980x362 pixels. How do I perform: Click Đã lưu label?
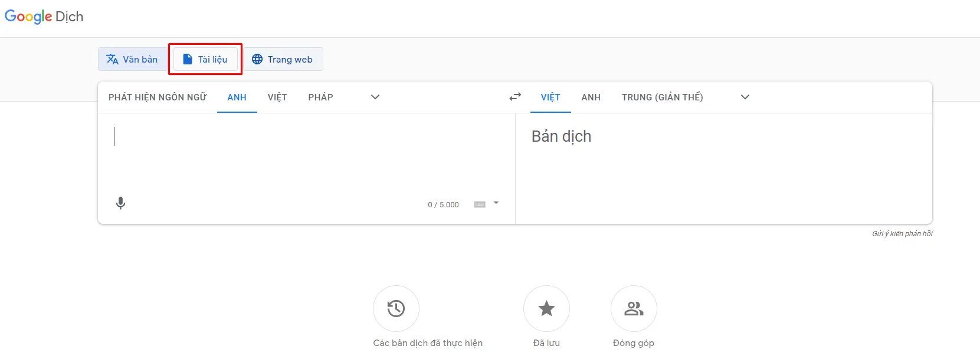pyautogui.click(x=546, y=343)
